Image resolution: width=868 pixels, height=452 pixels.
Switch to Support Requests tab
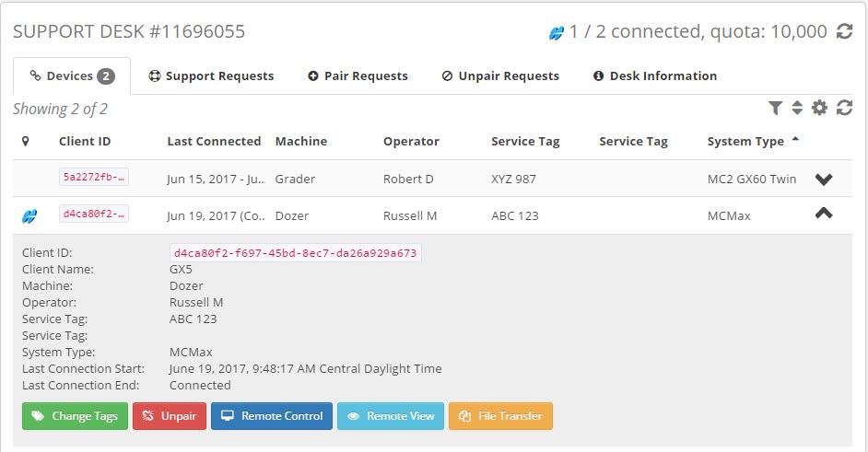coord(211,76)
